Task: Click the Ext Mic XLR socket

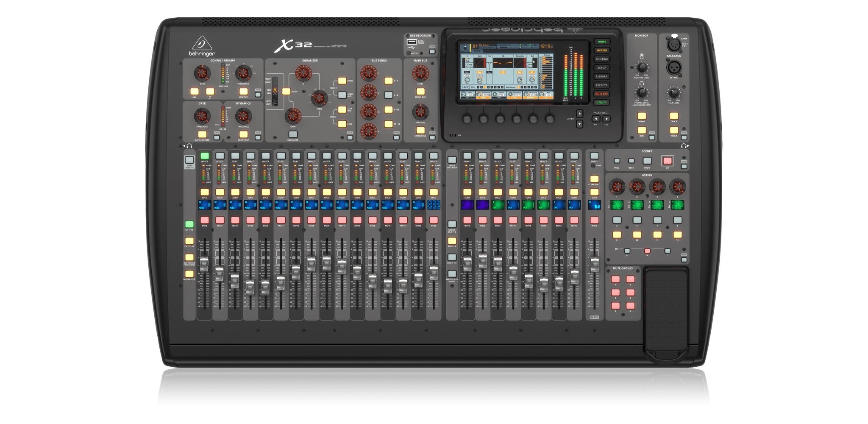Action: pos(673,67)
